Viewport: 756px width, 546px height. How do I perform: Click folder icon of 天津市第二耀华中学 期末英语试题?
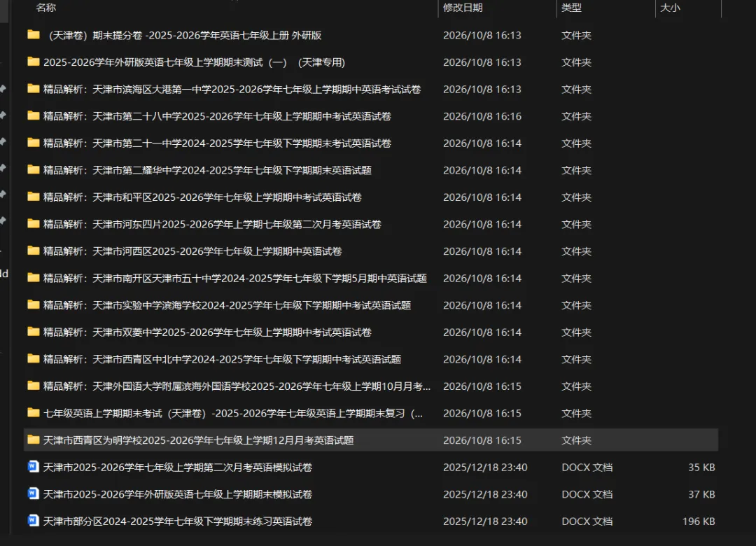point(34,169)
